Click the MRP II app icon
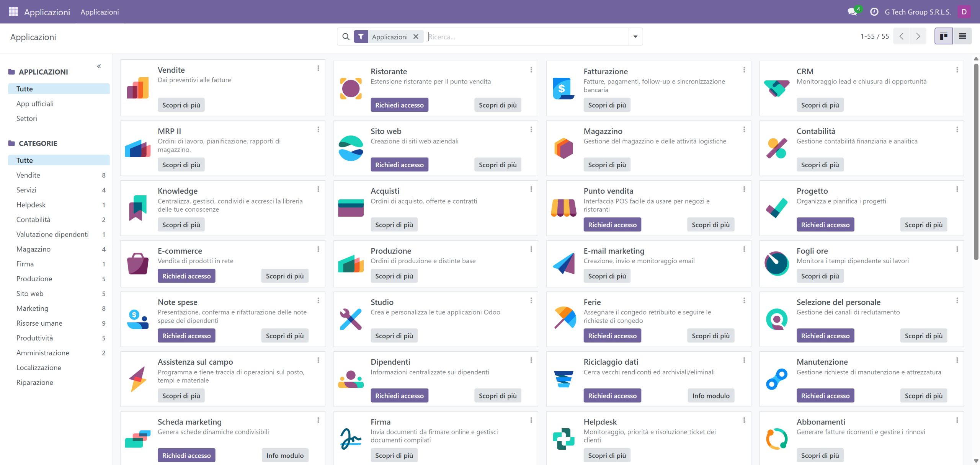 coord(138,148)
